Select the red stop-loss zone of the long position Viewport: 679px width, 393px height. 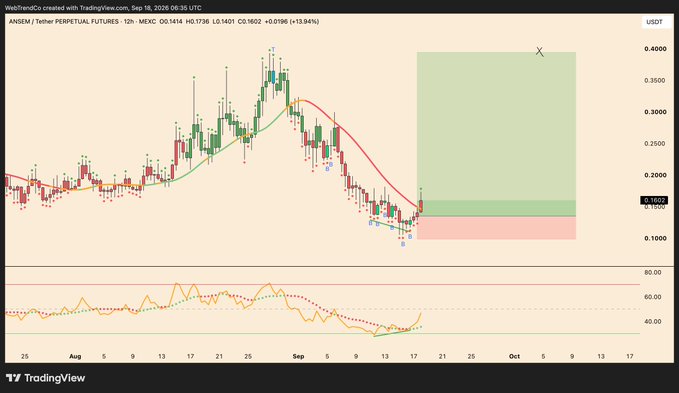click(496, 228)
